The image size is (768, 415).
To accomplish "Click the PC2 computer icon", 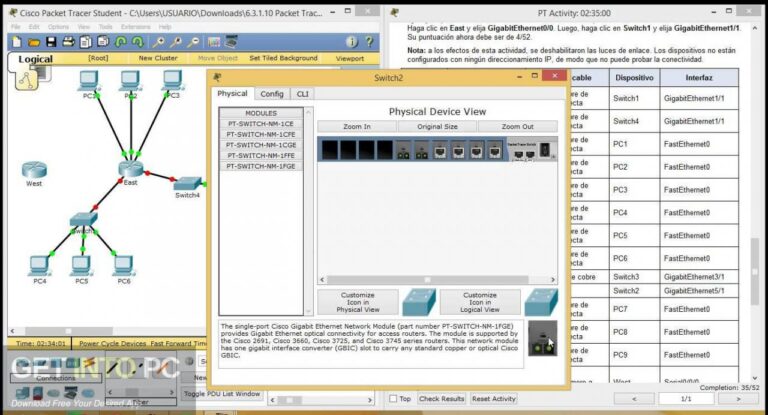I will [130, 80].
